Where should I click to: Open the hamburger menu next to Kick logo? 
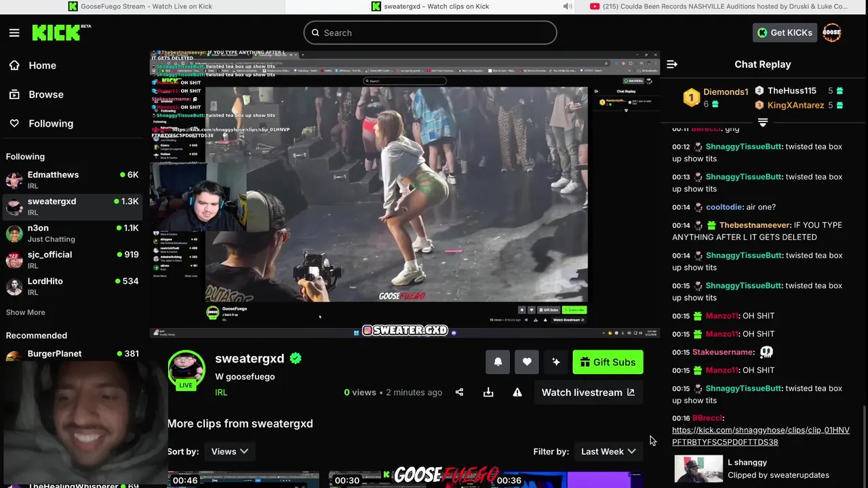click(x=14, y=33)
